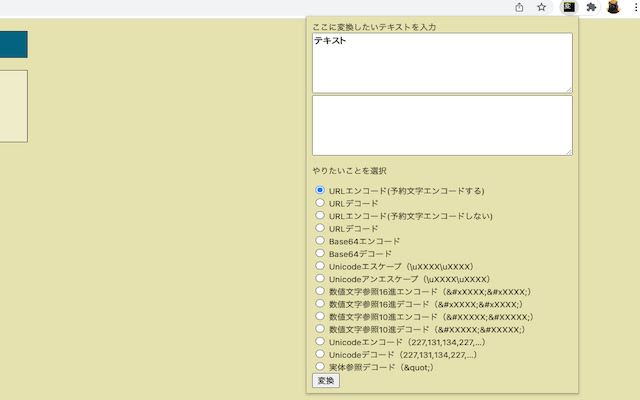Open the Chrome three-dot menu

pyautogui.click(x=635, y=7)
